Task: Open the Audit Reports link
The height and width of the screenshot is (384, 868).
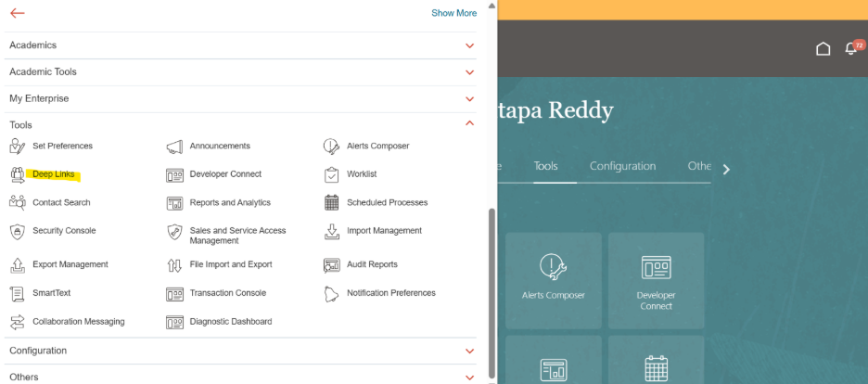Action: (372, 264)
